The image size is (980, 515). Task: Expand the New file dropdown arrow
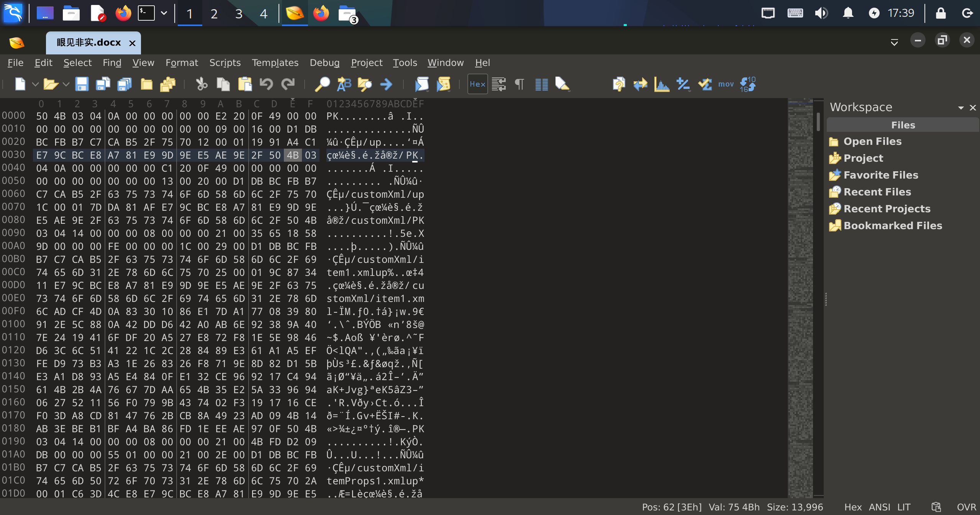35,84
